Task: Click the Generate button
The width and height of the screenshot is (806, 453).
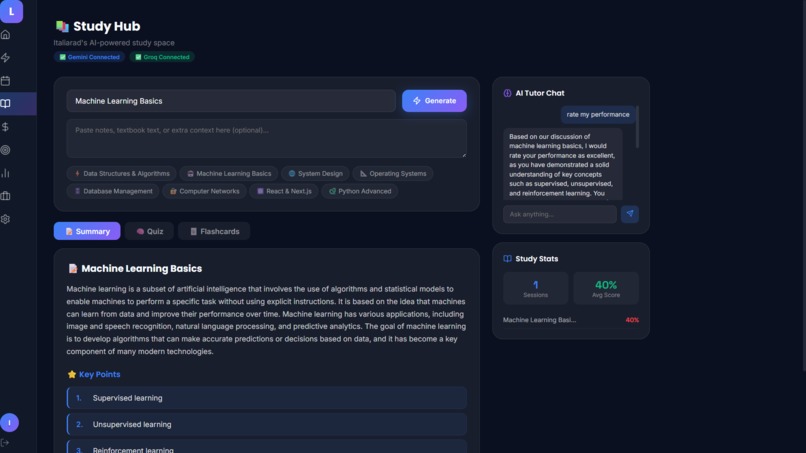Action: pos(434,101)
